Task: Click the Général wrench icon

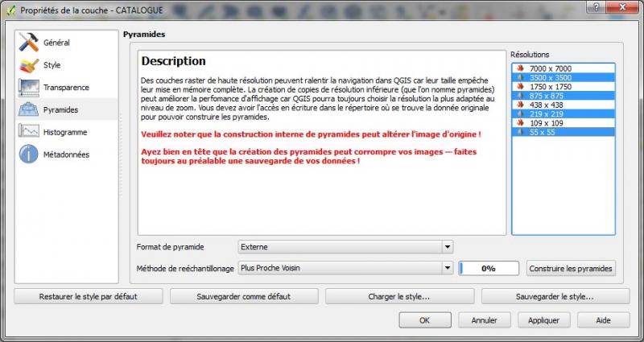Action: tap(29, 43)
